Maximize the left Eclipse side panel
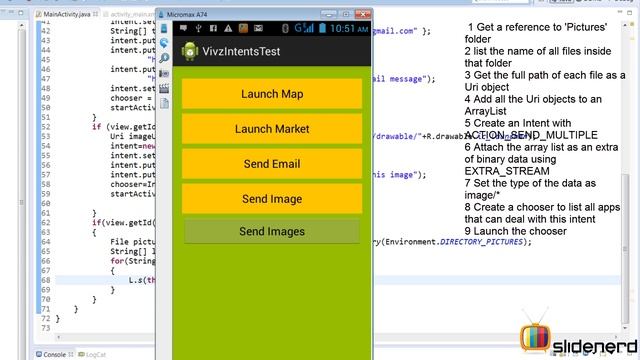 20,12
